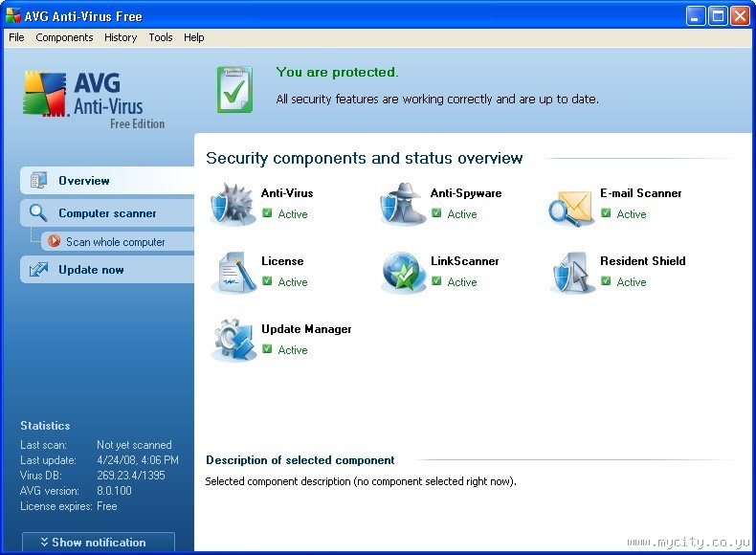Open the Anti-Virus component icon
Image resolution: width=756 pixels, height=555 pixels.
233,205
